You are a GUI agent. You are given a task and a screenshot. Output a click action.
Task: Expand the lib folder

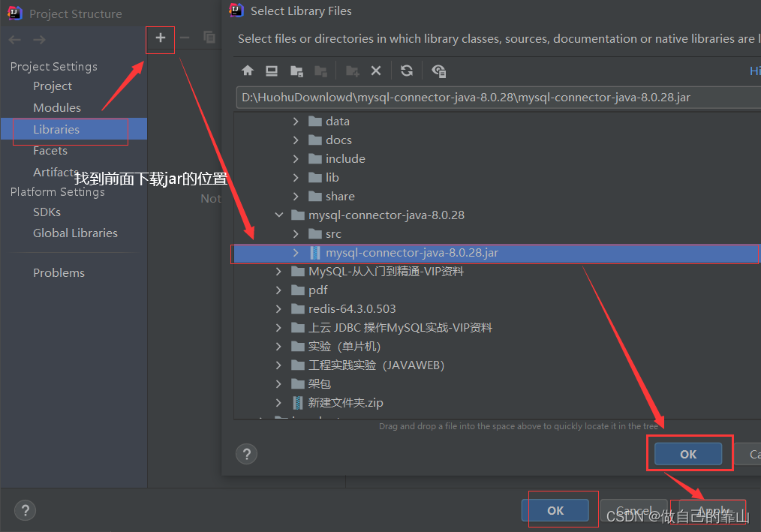click(296, 178)
